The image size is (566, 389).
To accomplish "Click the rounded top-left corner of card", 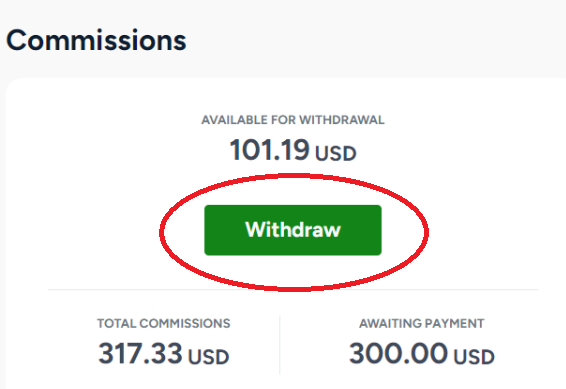I will (x=12, y=84).
